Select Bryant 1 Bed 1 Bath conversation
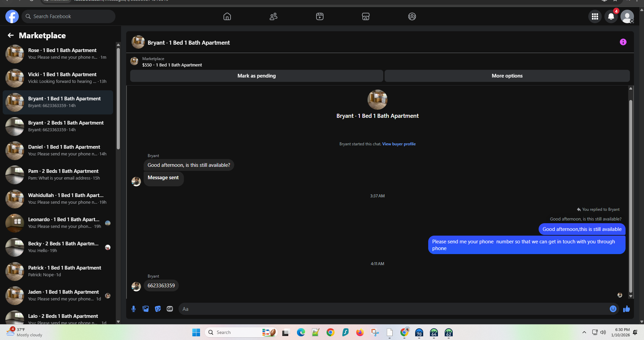Viewport: 644px width, 340px height. (x=58, y=102)
